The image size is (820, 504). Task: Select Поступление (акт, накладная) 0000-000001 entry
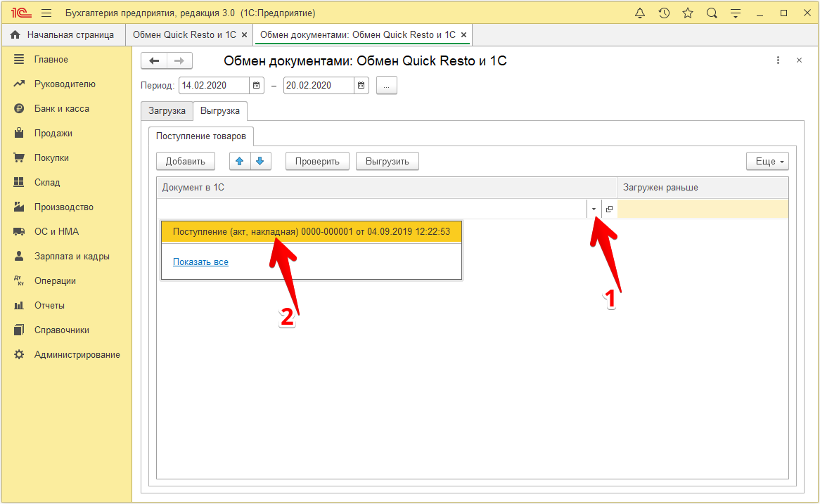click(311, 232)
